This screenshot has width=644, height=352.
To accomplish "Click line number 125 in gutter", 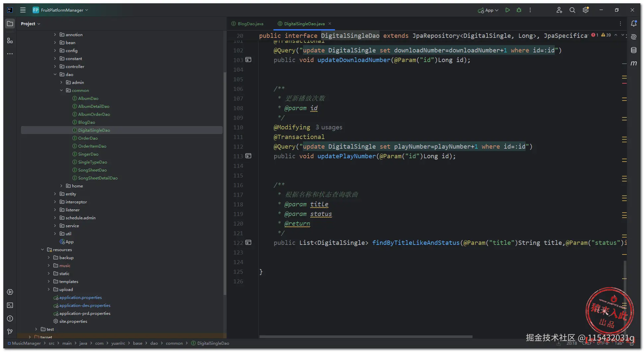I will click(x=238, y=271).
